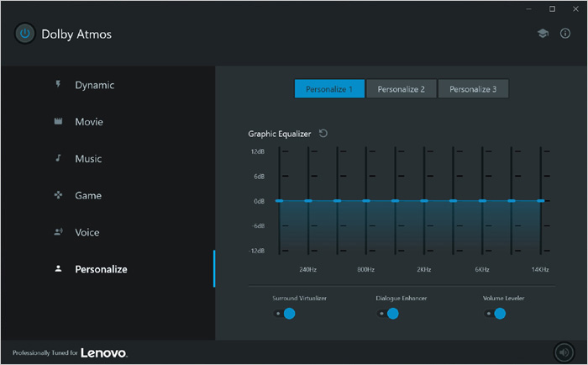Screen dimensions: 588x365
Task: Click the 240Hz equalizer slider handle
Action: pos(308,201)
